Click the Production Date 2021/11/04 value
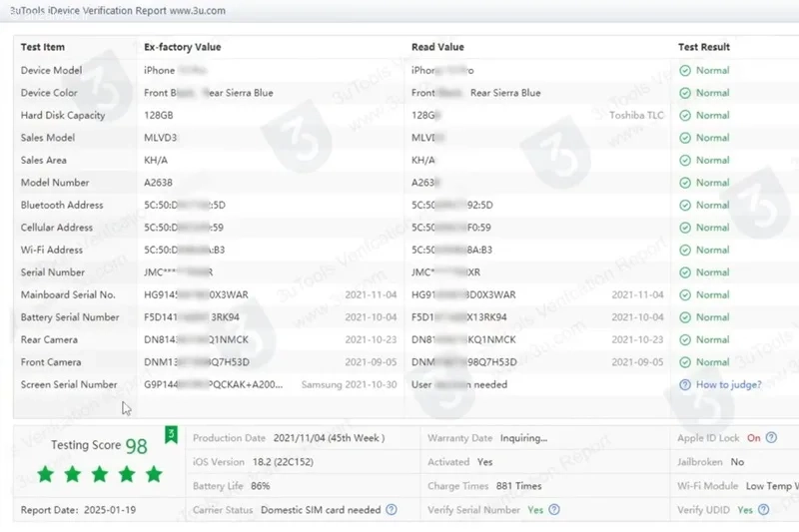Viewport: 799px width, 532px height. [x=329, y=438]
